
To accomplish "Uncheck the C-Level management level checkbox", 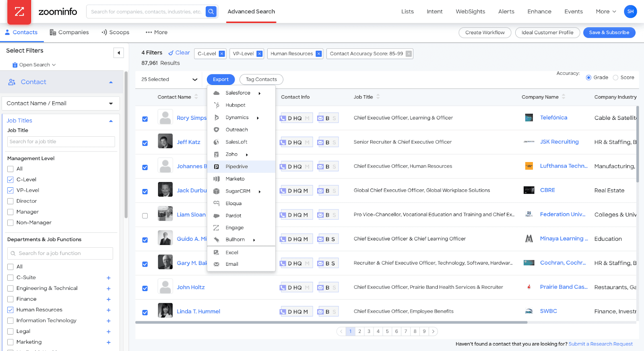I will click(x=10, y=180).
